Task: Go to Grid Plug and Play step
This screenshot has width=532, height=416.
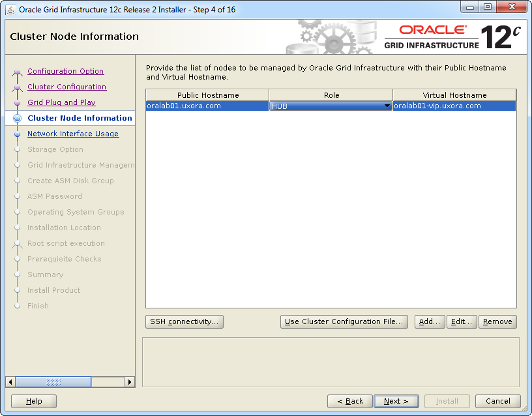Action: (x=61, y=102)
